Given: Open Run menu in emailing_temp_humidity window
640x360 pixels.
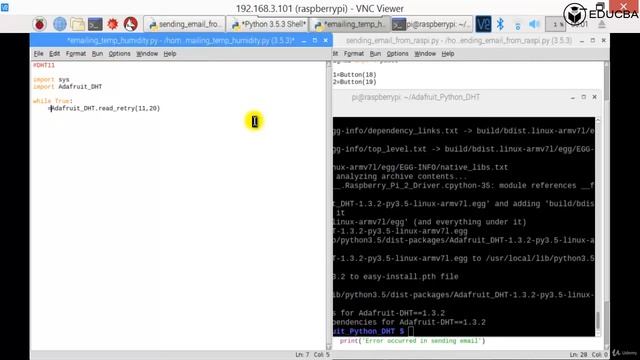Looking at the screenshot, I should tap(97, 53).
